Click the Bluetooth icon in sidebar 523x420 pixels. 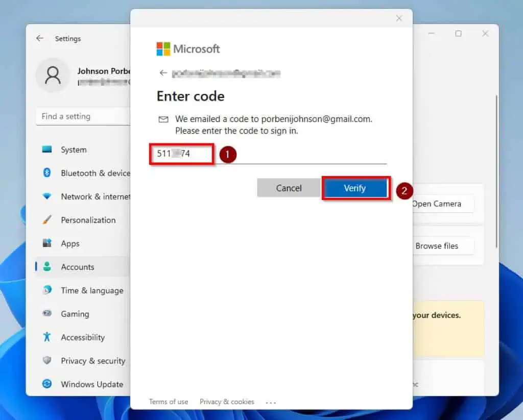[x=47, y=173]
